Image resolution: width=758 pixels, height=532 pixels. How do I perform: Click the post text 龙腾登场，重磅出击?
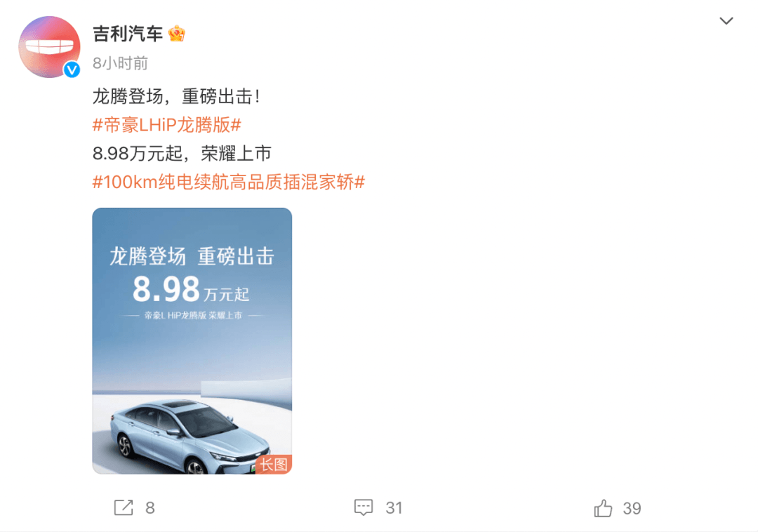click(176, 97)
